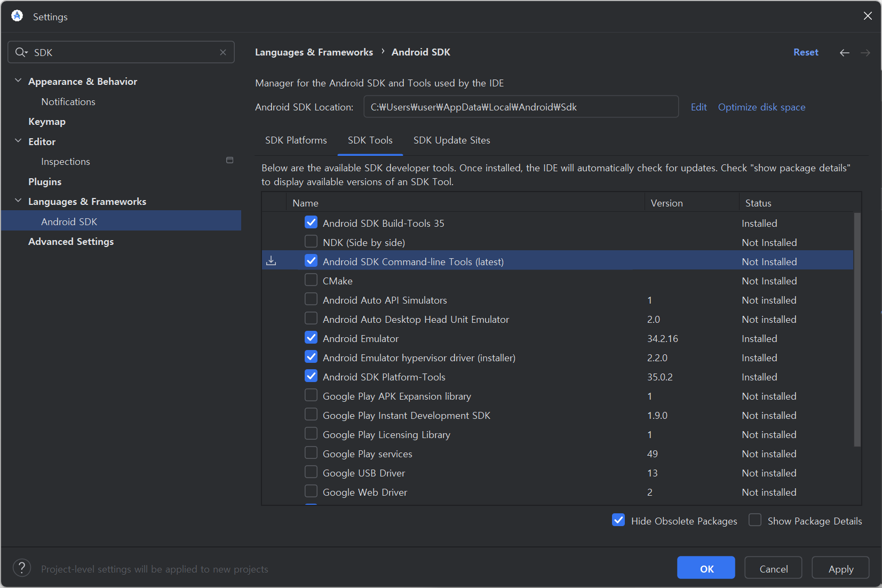Check Android Auto API Simulators
Image resolution: width=882 pixels, height=588 pixels.
[311, 299]
